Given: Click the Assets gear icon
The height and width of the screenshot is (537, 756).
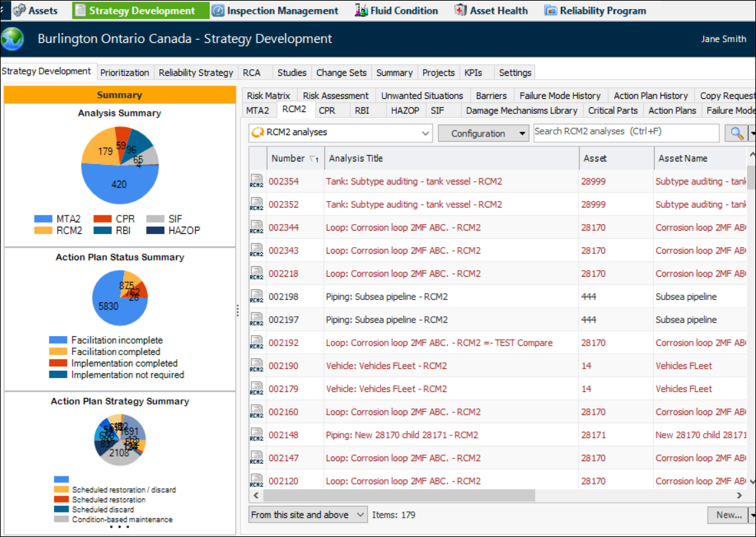Looking at the screenshot, I should [19, 11].
